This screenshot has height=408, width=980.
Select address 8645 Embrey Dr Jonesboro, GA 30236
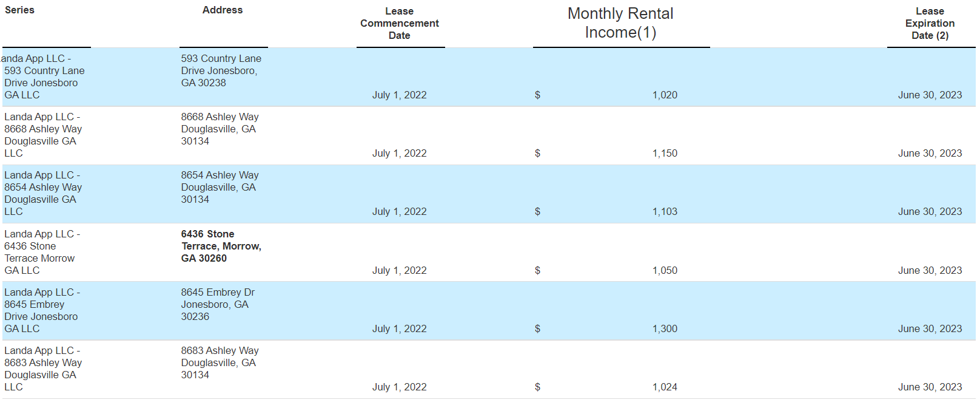click(218, 304)
